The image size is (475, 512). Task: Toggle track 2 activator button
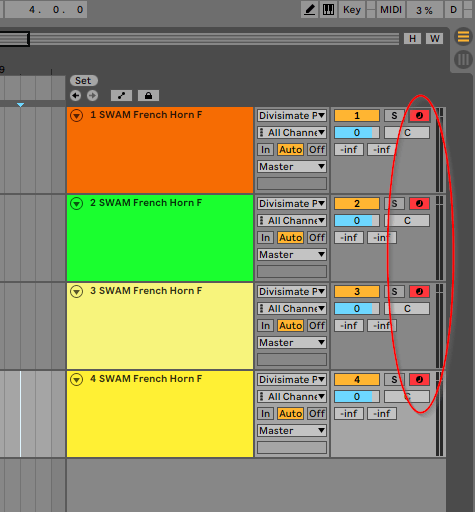click(x=357, y=204)
